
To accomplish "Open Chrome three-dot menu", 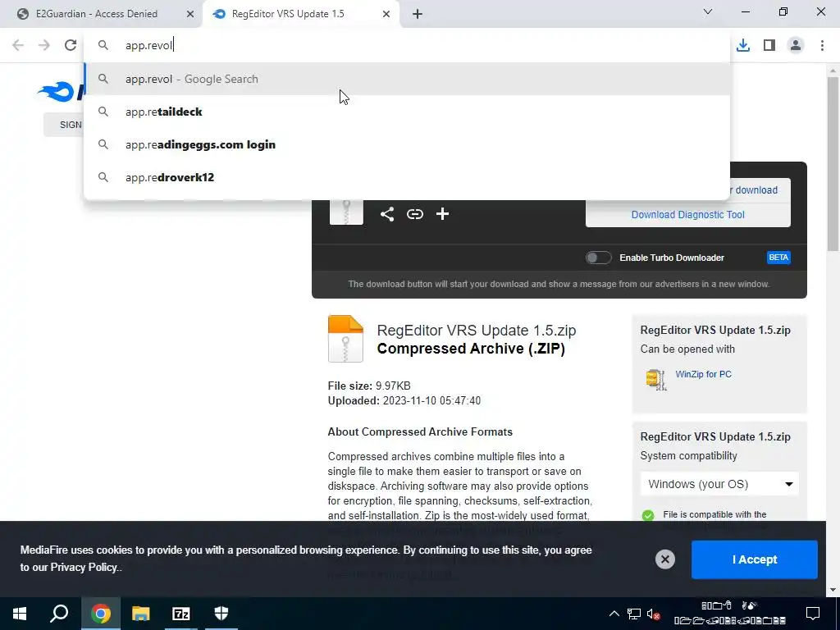I will point(822,45).
